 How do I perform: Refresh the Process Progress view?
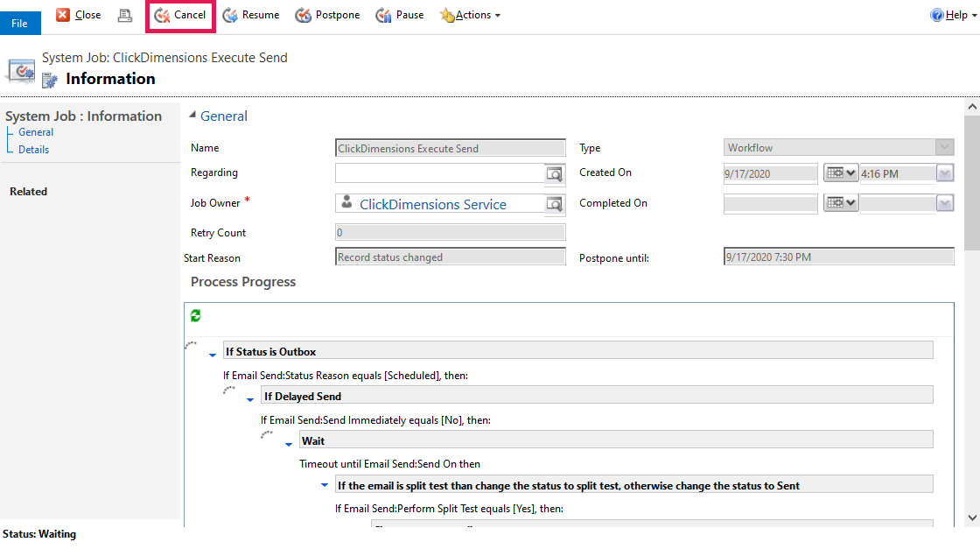click(196, 316)
